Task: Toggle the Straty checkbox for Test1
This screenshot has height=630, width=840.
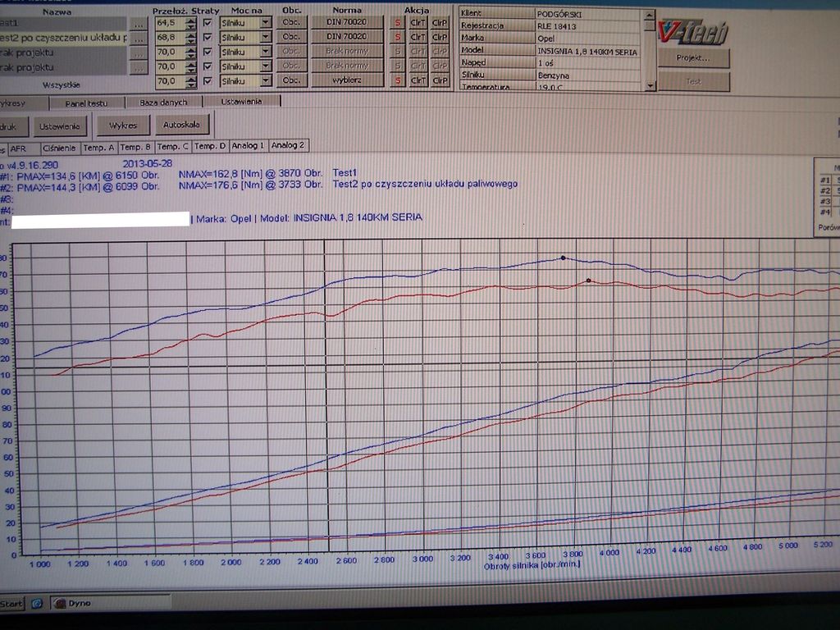Action: (x=207, y=23)
